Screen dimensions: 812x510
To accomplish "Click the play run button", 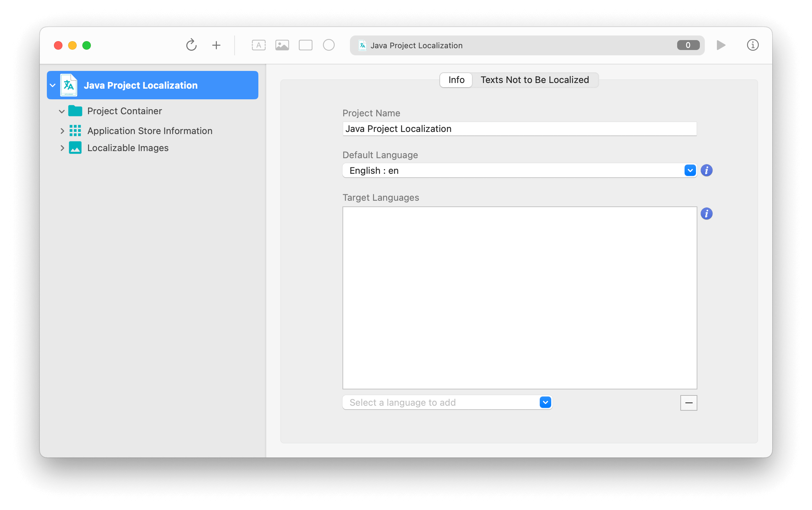I will pos(721,45).
